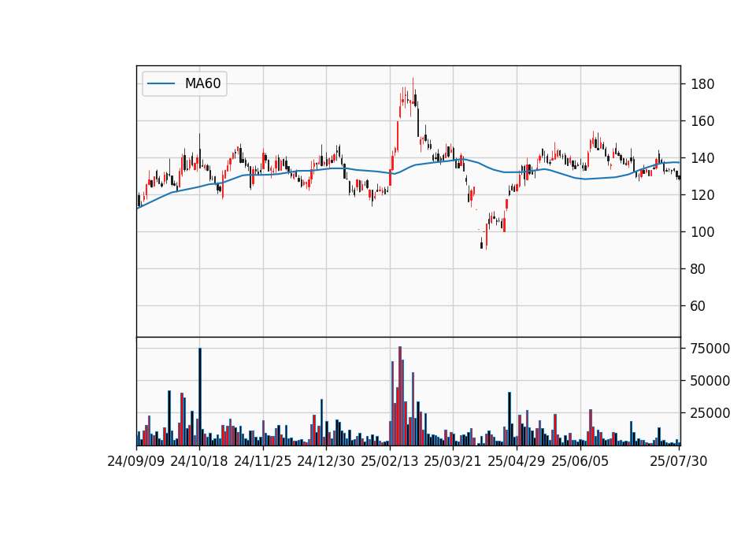Viewport: 756px width, 543px height.
Task: Click the 24/12/30 date label
Action: tap(326, 462)
